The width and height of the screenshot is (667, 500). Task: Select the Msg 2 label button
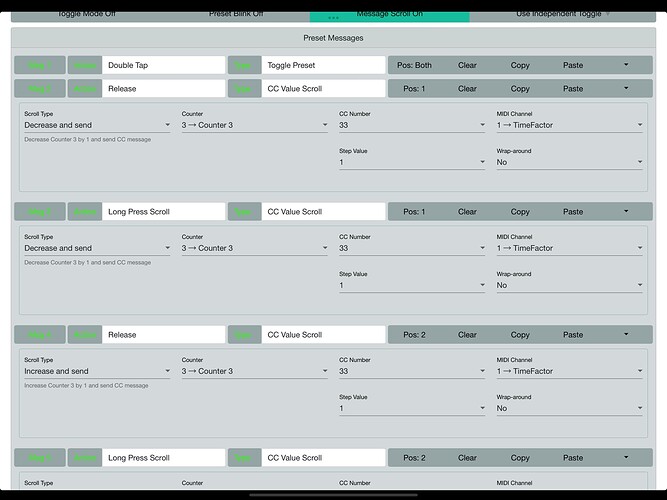click(40, 89)
